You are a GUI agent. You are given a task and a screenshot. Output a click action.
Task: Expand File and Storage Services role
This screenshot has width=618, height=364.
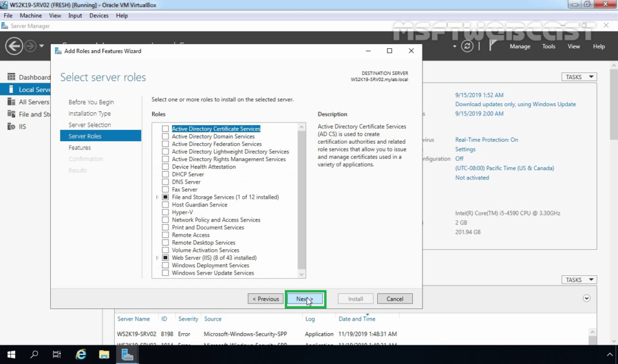[x=158, y=197]
